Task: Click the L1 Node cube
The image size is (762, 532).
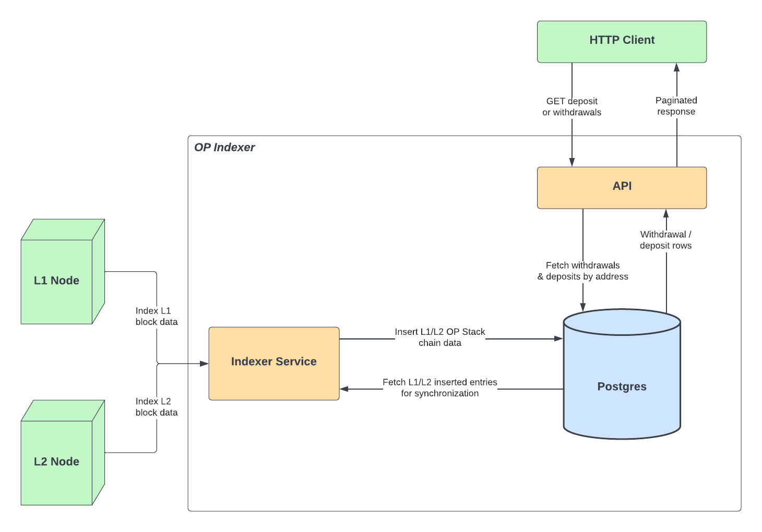Action: point(63,272)
